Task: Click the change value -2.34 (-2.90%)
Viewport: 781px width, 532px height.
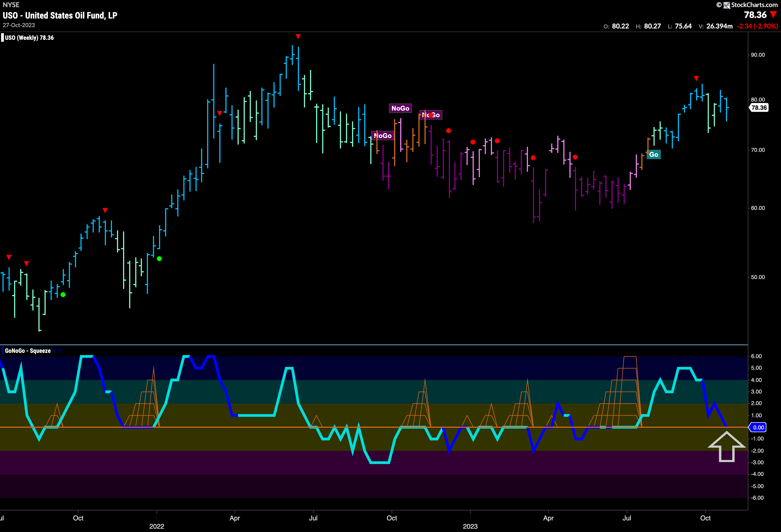Action: pyautogui.click(x=757, y=26)
